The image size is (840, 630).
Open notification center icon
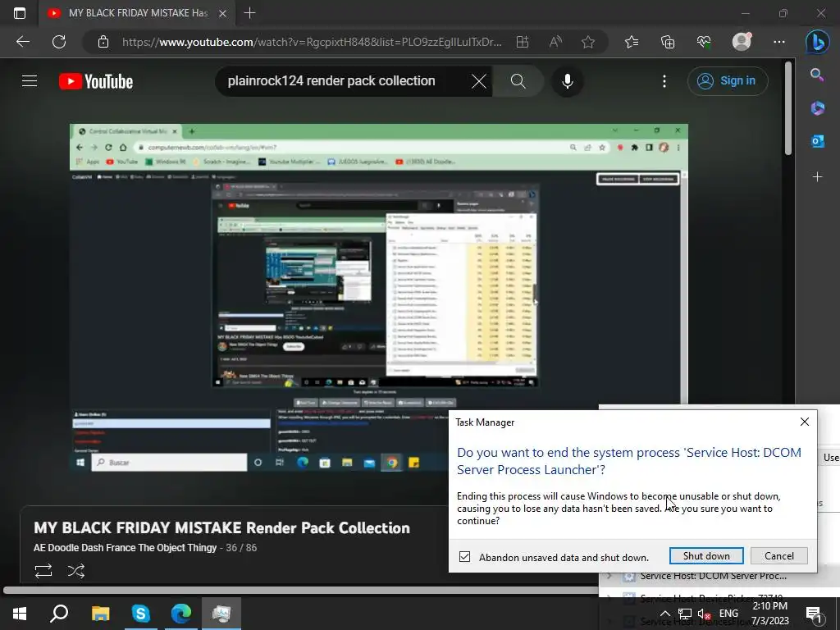click(x=815, y=614)
